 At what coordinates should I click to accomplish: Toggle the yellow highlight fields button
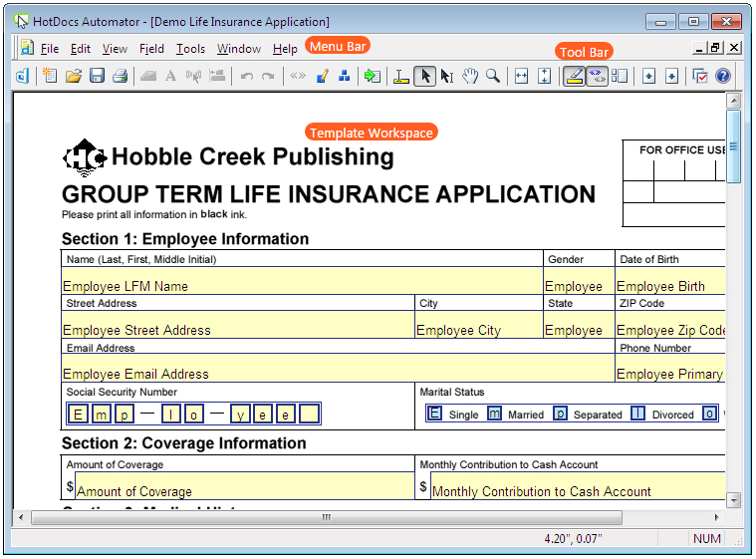(x=574, y=76)
